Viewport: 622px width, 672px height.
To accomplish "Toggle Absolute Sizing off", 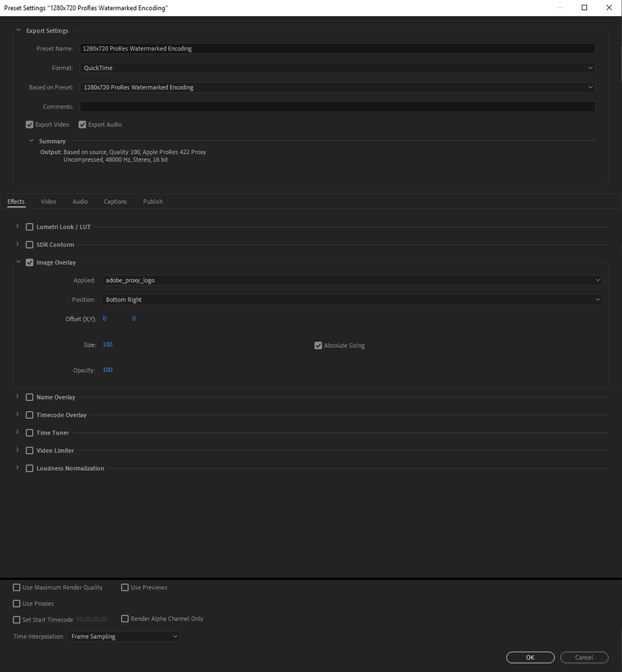I will point(318,345).
